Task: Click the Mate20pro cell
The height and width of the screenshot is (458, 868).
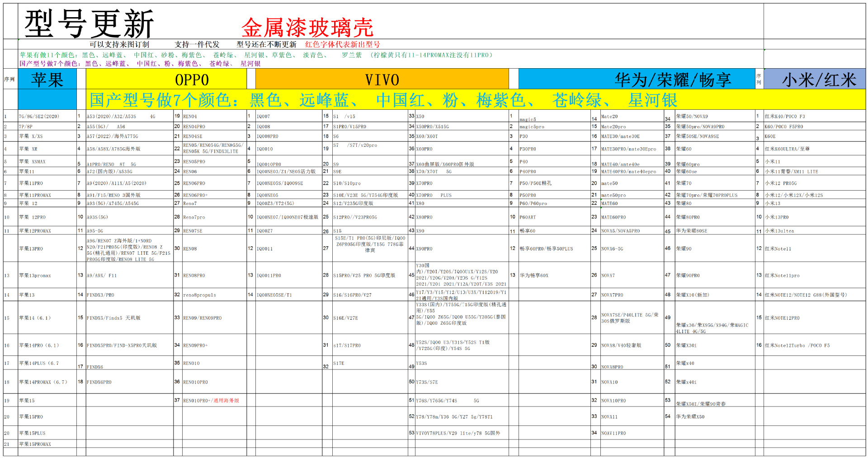Action: pos(632,126)
